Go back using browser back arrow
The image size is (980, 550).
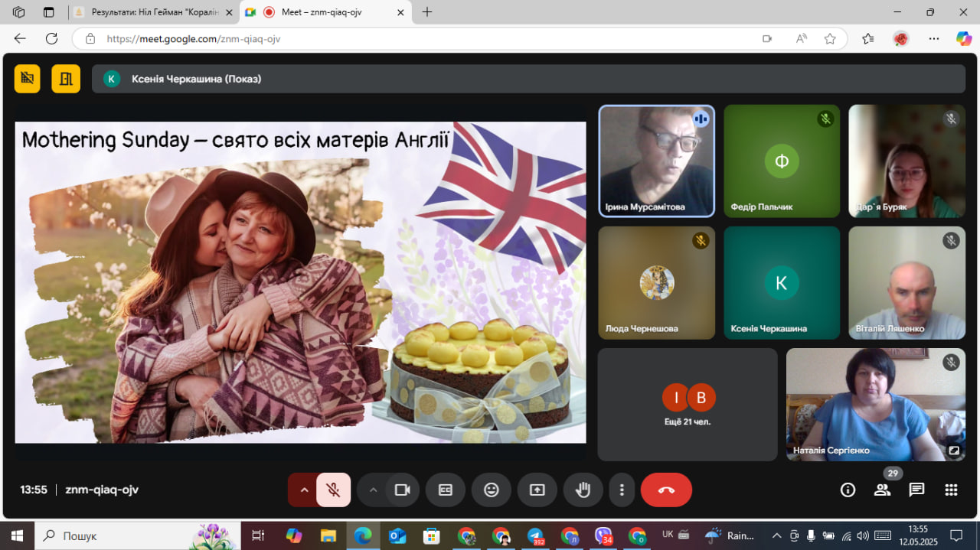20,38
